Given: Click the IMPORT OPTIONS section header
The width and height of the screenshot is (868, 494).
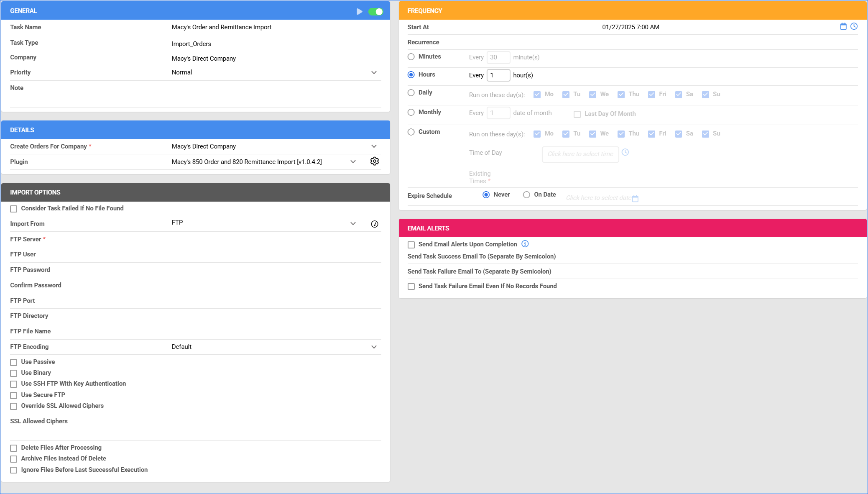Looking at the screenshot, I should (196, 192).
